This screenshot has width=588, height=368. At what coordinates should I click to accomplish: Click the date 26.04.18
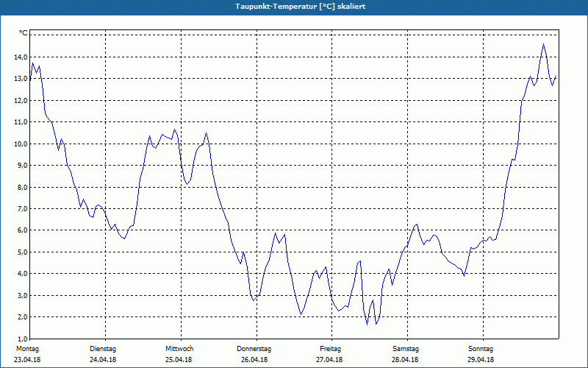[x=254, y=360]
